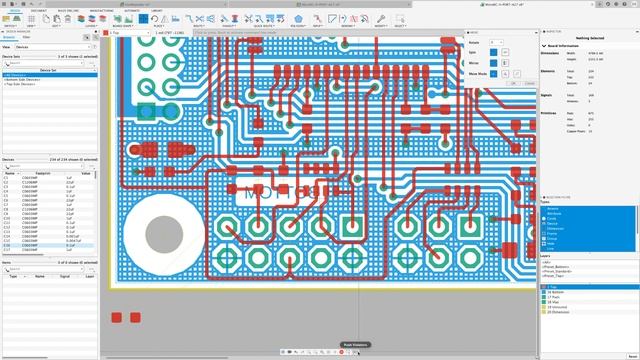
Task: Click the Push Violators icon in bottom bar
Action: [356, 352]
